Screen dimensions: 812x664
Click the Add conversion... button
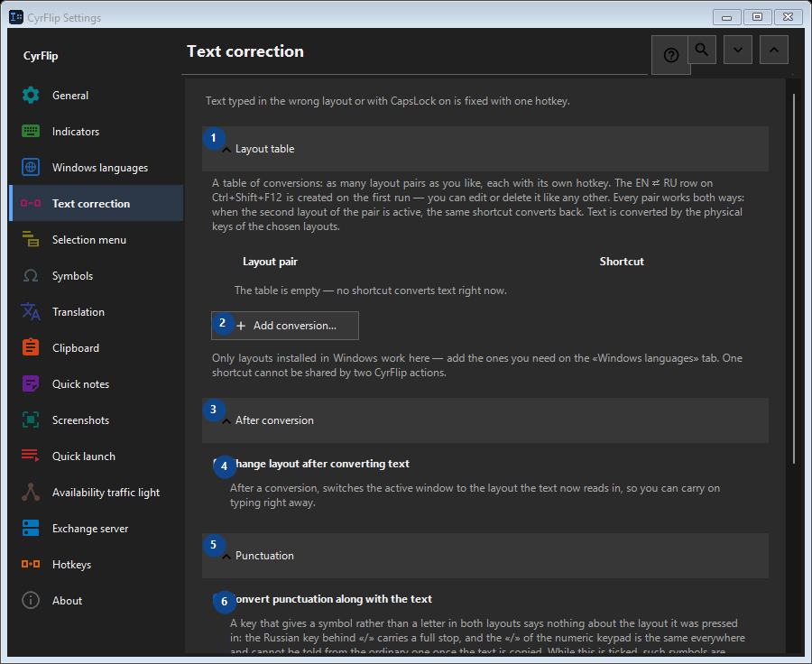285,326
